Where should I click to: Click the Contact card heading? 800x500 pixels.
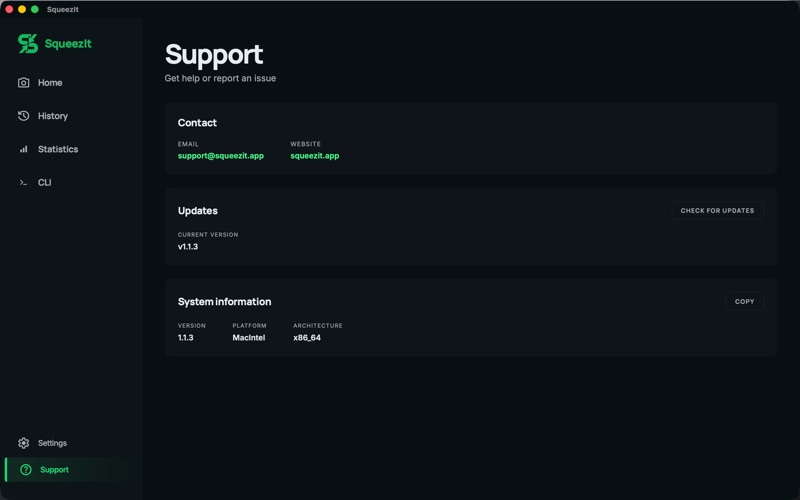197,122
